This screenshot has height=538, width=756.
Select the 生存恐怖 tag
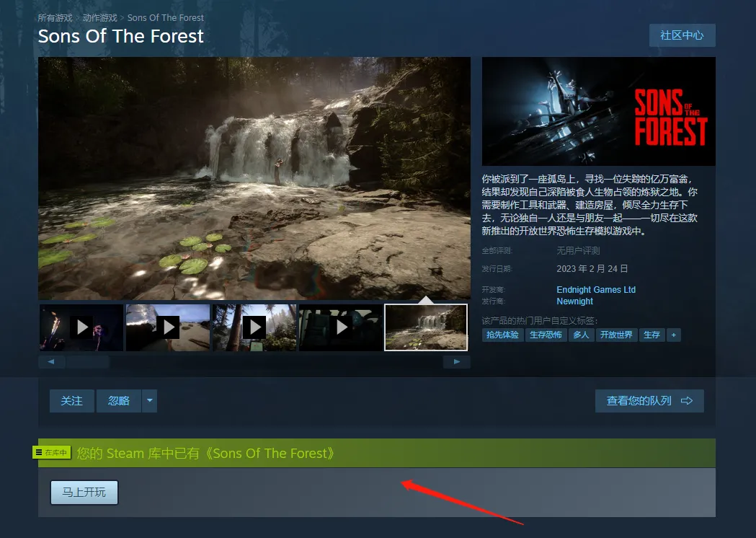tap(546, 335)
